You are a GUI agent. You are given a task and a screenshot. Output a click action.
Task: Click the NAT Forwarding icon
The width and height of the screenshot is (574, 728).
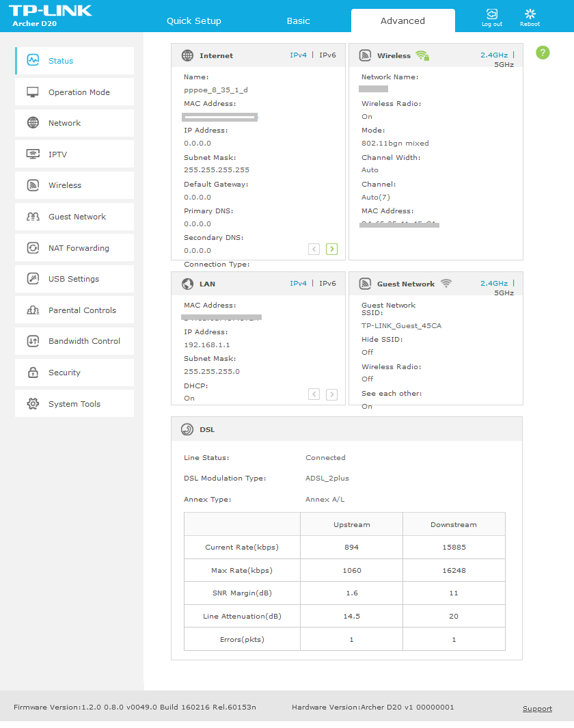click(x=33, y=248)
